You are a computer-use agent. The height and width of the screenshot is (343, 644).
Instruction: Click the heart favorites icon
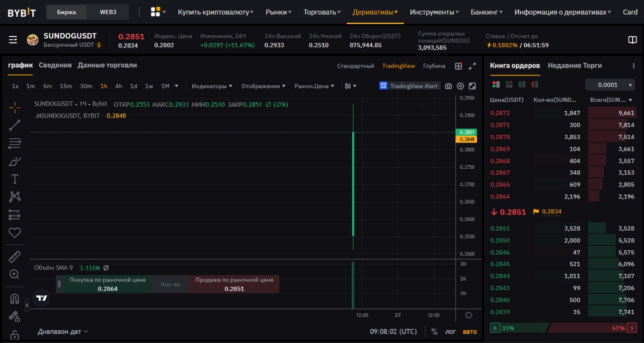pyautogui.click(x=15, y=233)
